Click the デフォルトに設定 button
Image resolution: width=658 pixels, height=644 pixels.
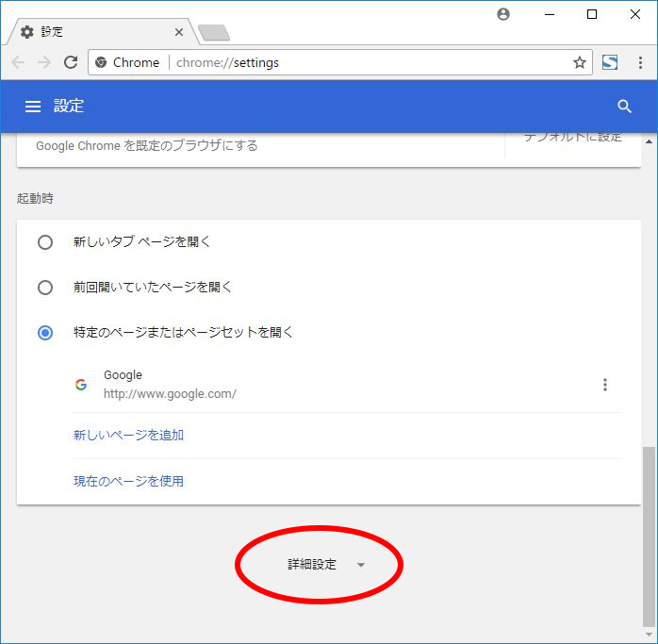pyautogui.click(x=573, y=137)
